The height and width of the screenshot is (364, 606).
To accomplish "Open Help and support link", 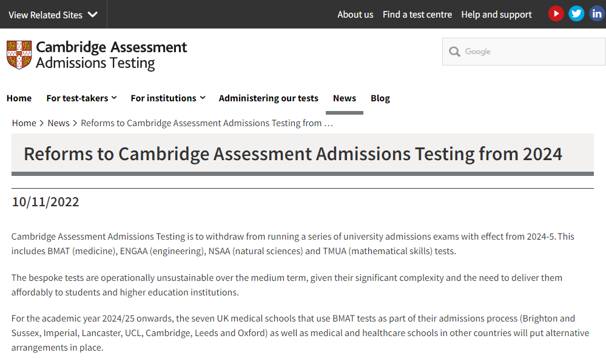I will (497, 15).
